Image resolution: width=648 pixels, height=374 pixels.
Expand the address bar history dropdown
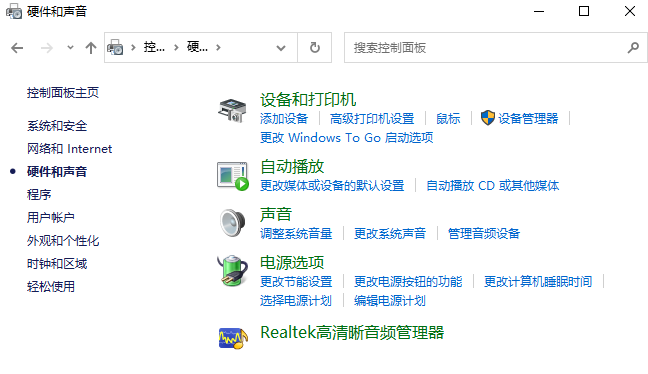tap(281, 48)
